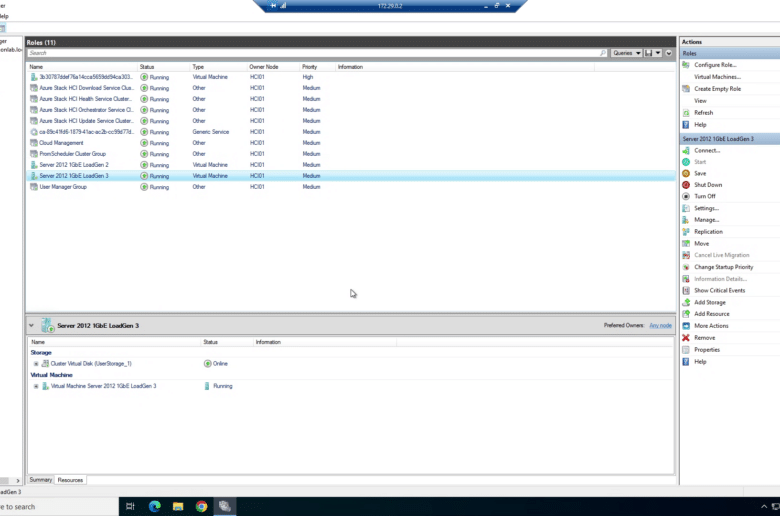The image size is (780, 516).
Task: Click the Information column header in details pane
Action: [x=325, y=342]
